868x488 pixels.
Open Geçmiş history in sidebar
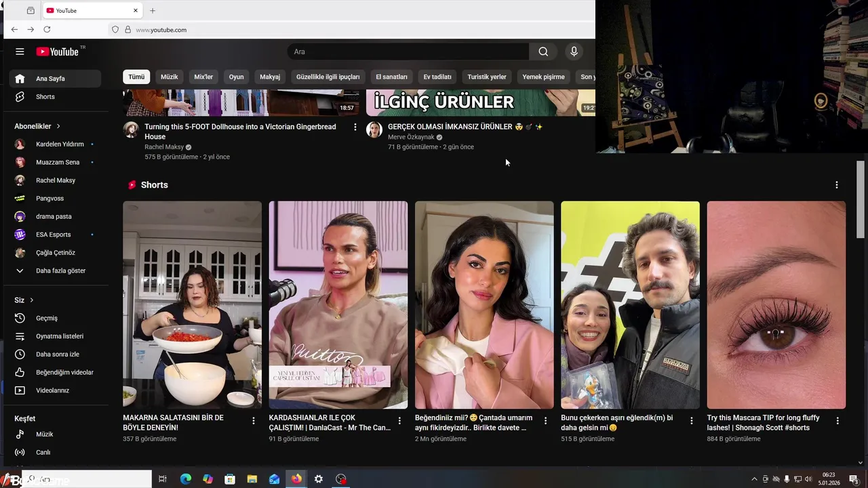point(55,318)
